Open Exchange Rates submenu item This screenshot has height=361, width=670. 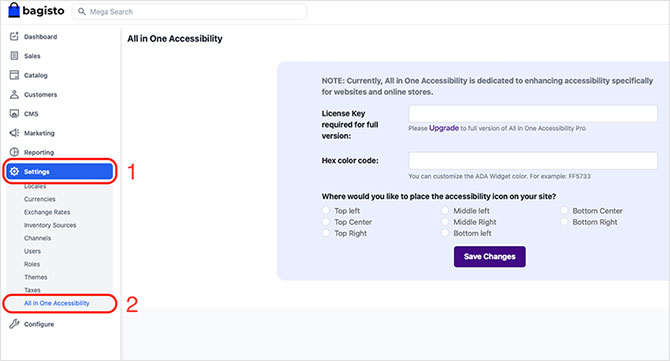pyautogui.click(x=47, y=212)
